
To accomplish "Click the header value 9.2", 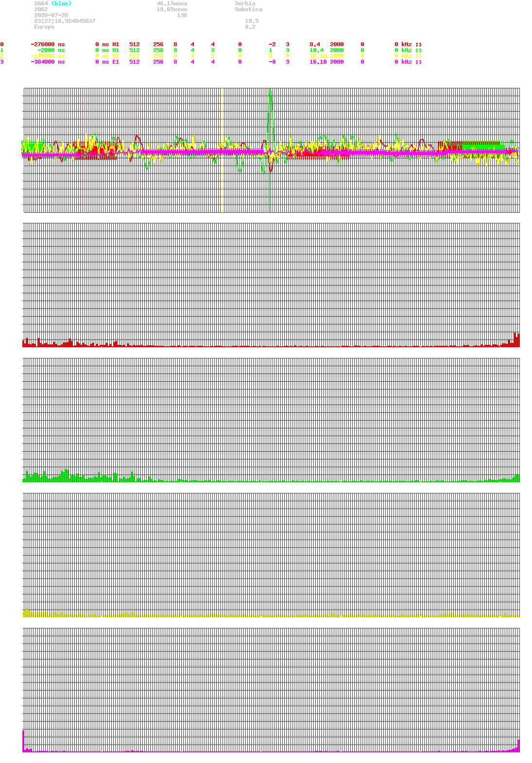I will tap(250, 27).
